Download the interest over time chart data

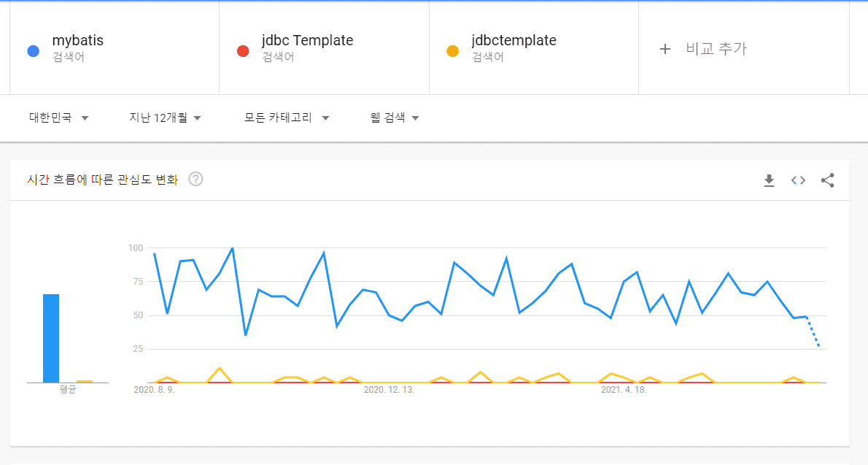pyautogui.click(x=769, y=180)
